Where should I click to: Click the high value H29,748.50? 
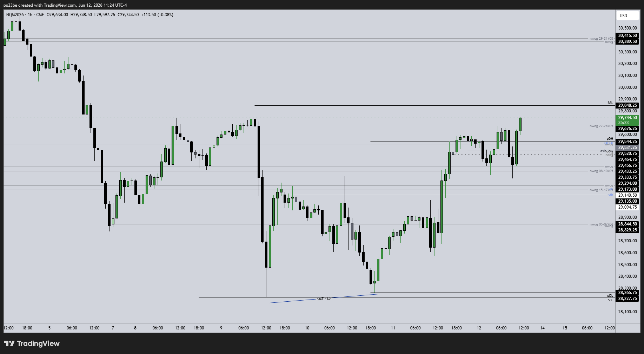[81, 15]
